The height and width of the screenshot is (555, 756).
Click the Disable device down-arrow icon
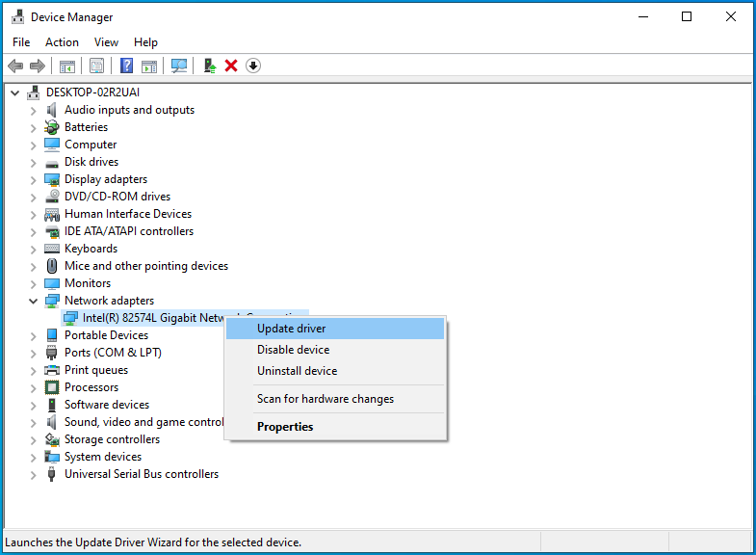(x=253, y=66)
